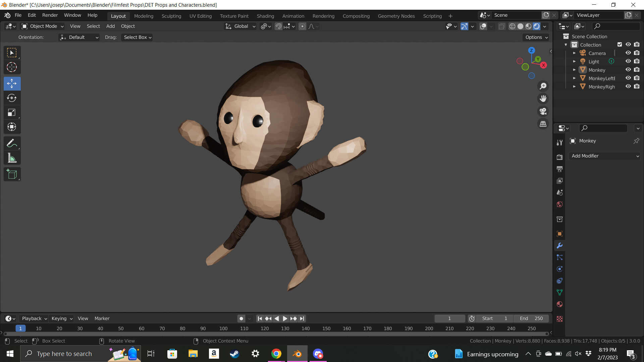Click the current frame input field
Screen dimensions: 644x362
tap(449, 318)
